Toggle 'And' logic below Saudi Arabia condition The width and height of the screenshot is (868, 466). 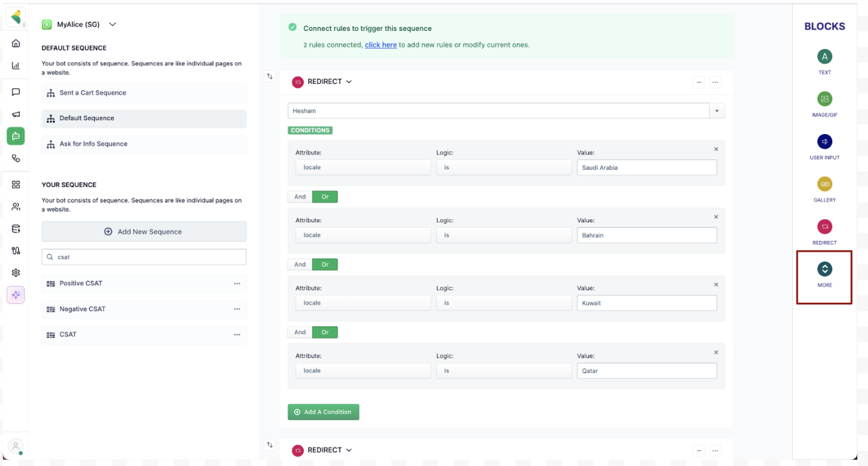click(x=300, y=197)
